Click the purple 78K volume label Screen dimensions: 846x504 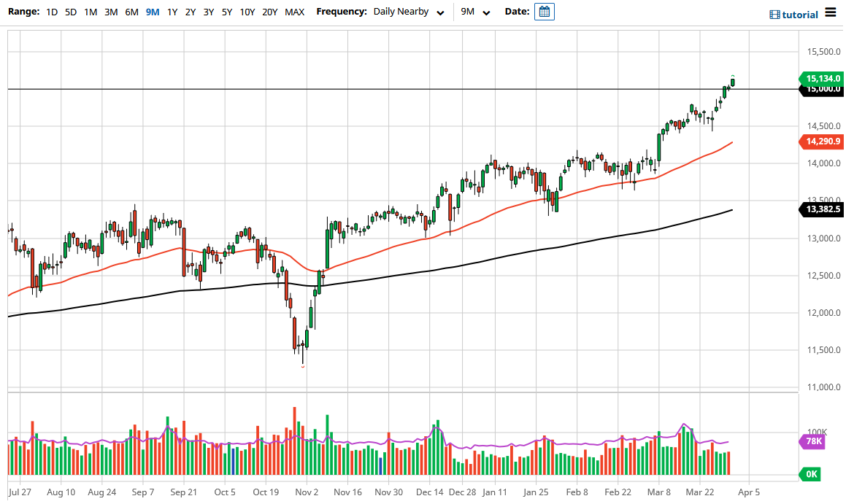812,443
